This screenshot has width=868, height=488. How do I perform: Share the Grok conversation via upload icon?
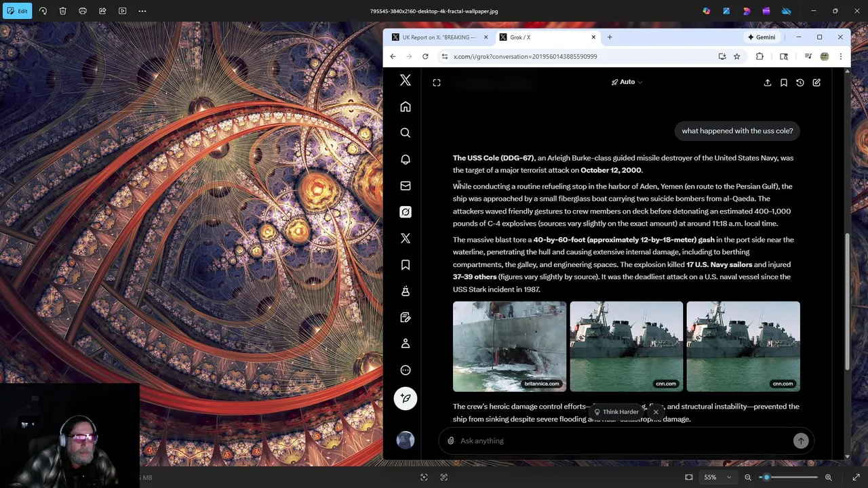768,83
